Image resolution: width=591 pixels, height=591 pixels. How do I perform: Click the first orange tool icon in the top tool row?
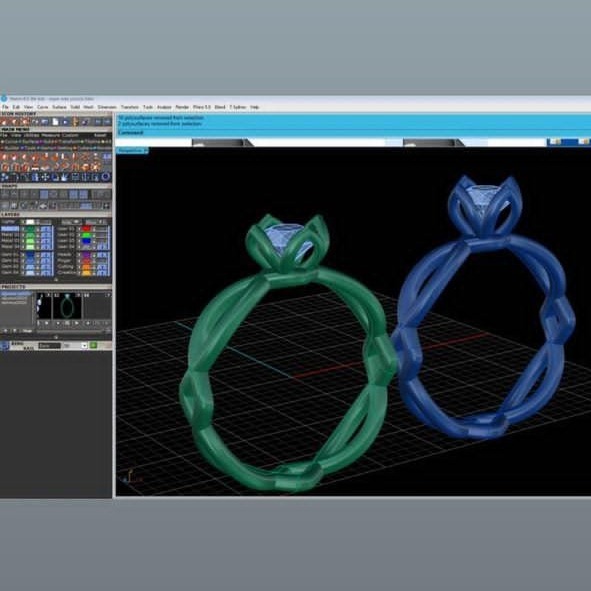pyautogui.click(x=4, y=156)
